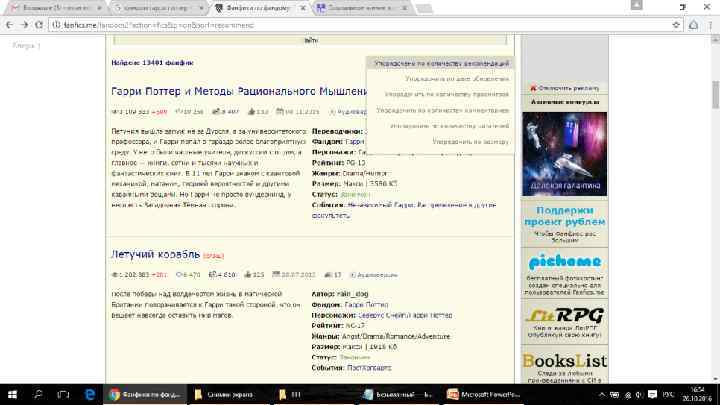Click the volume icon in the system tray
The height and width of the screenshot is (405, 720).
639,395
